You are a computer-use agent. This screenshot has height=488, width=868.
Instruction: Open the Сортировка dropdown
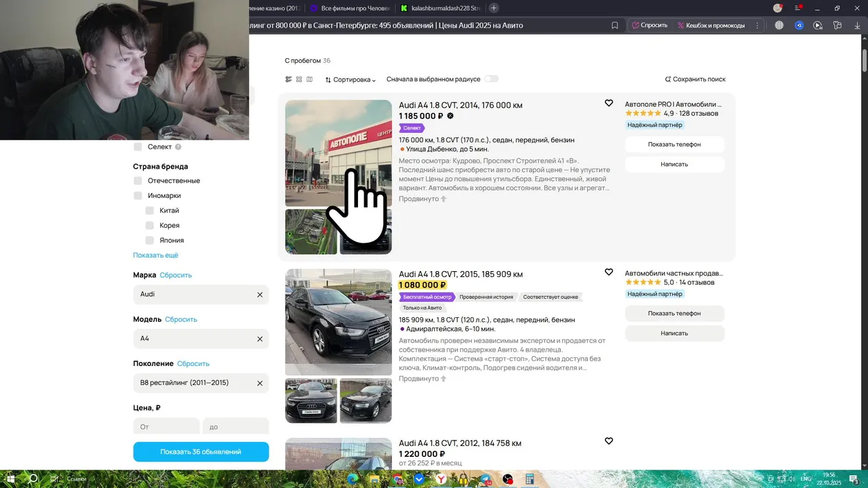350,79
